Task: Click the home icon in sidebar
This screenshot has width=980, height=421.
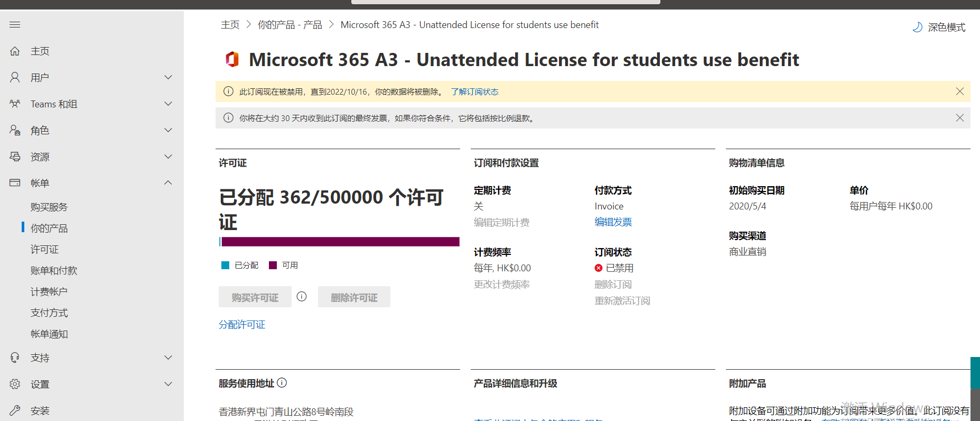Action: coord(15,51)
